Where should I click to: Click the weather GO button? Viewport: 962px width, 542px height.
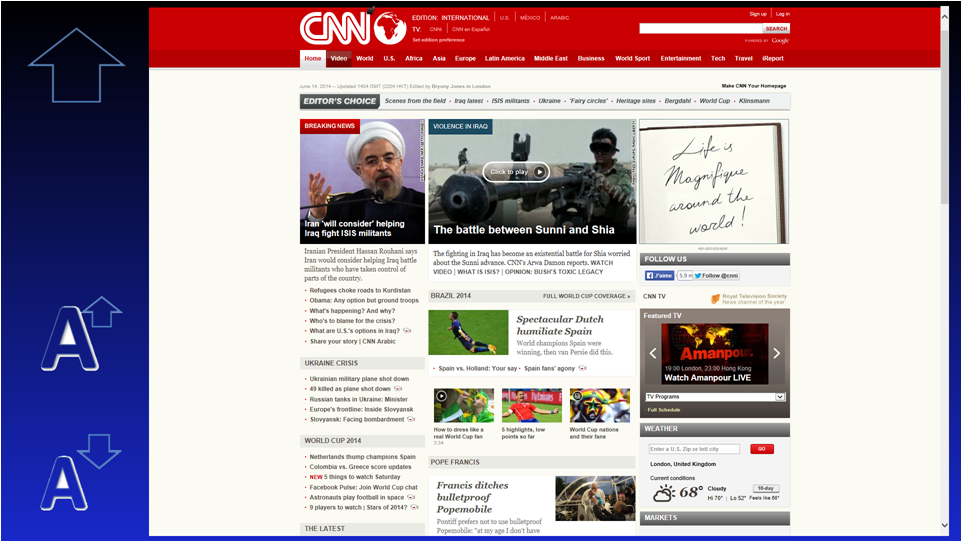click(761, 449)
